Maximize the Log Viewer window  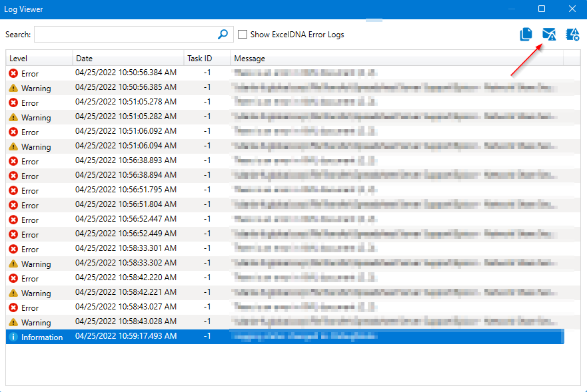tap(541, 9)
